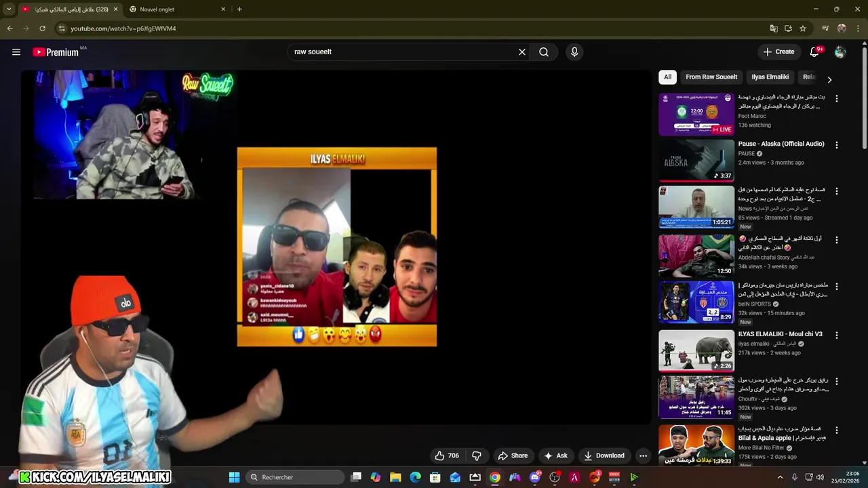Screen dimensions: 868x488
Task: Open the Alaska 3:37 video thumbnail
Action: pyautogui.click(x=696, y=161)
